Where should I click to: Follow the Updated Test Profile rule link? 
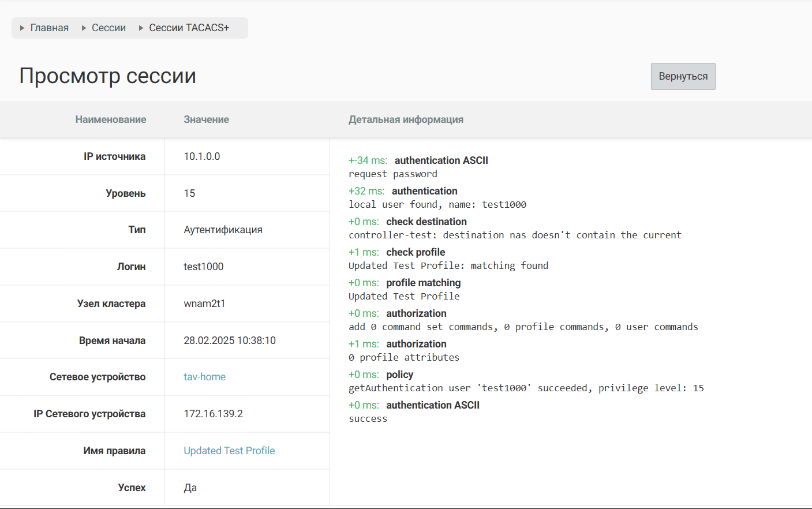coord(229,451)
